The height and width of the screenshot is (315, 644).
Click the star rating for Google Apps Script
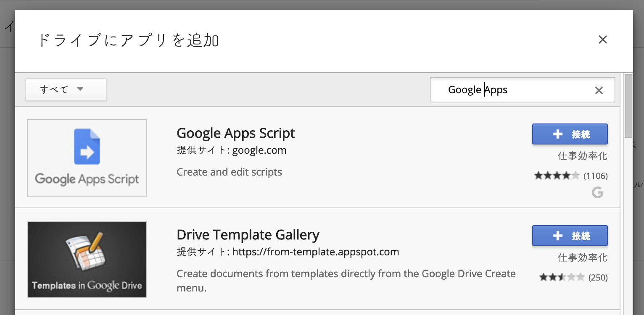tap(557, 176)
